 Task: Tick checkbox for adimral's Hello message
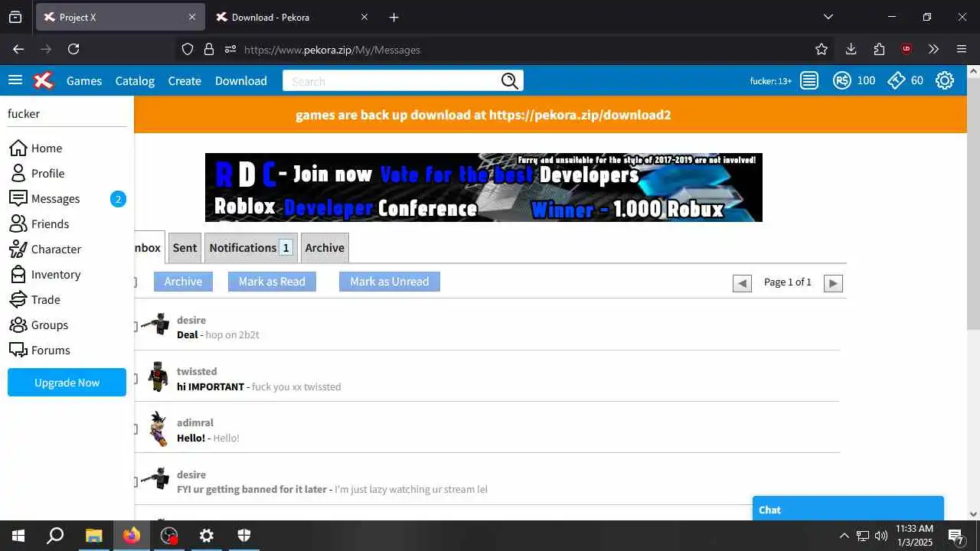point(135,430)
